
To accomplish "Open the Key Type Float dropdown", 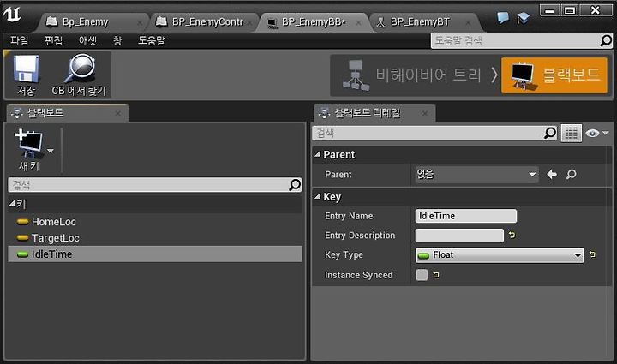I will [500, 255].
